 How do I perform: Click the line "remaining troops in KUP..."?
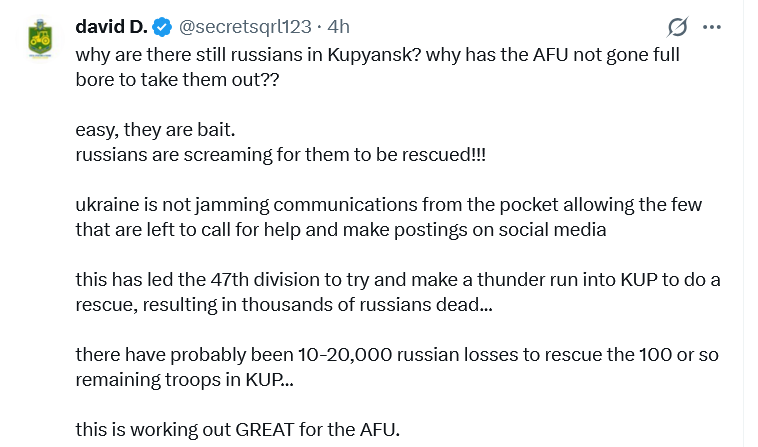click(x=184, y=381)
